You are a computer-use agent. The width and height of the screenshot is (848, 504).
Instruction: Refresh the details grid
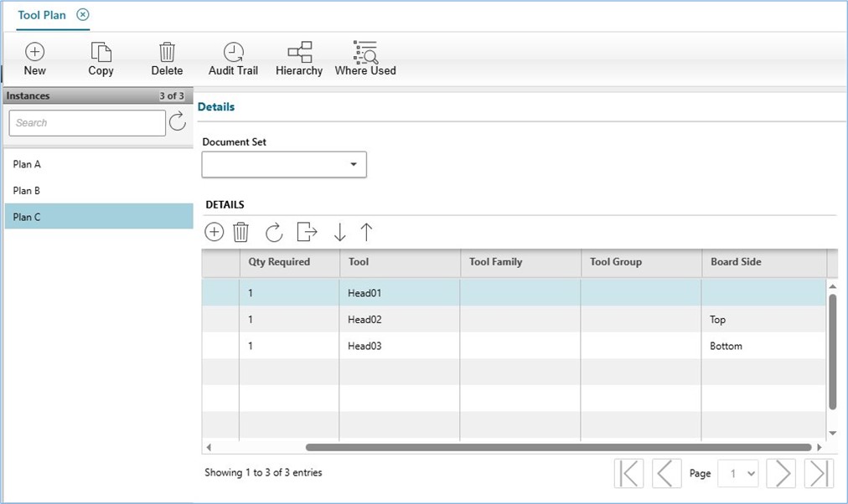pyautogui.click(x=274, y=232)
